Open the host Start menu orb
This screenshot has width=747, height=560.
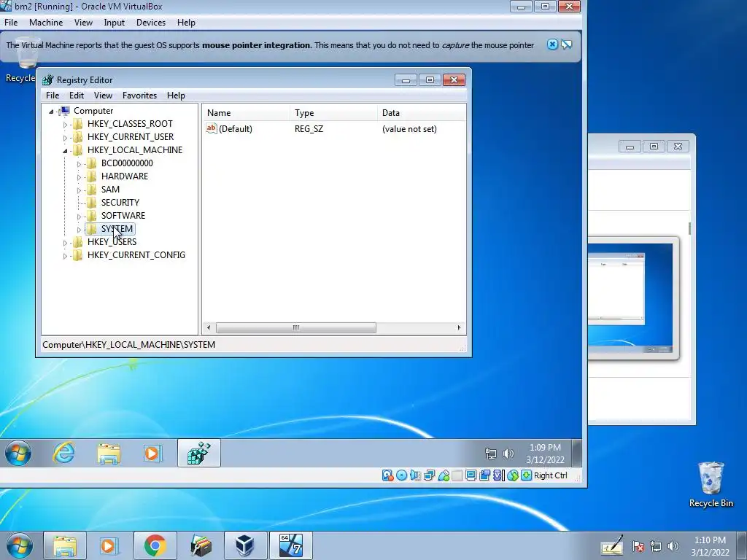(x=20, y=545)
